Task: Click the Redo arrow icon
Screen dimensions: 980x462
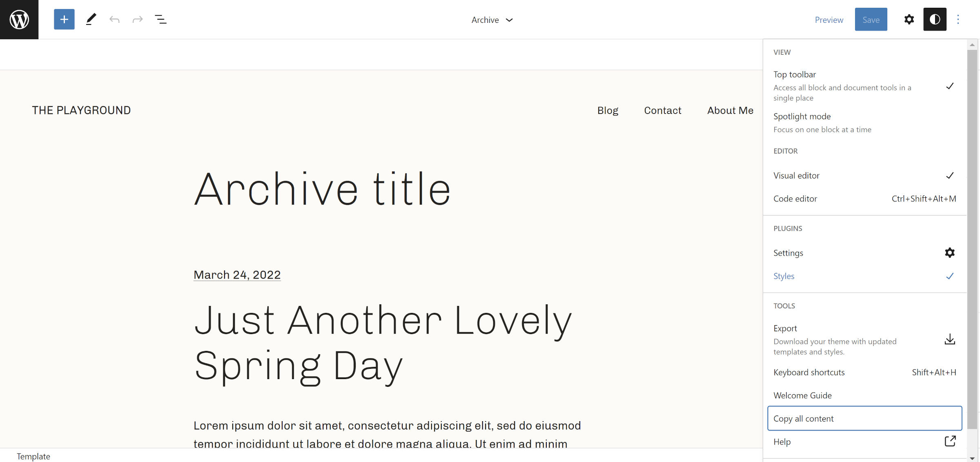Action: (138, 19)
